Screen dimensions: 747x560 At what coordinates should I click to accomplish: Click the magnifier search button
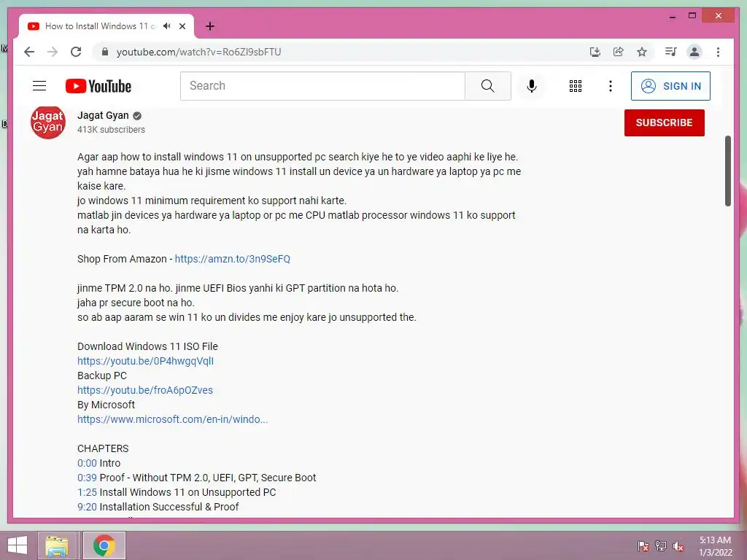pyautogui.click(x=488, y=86)
